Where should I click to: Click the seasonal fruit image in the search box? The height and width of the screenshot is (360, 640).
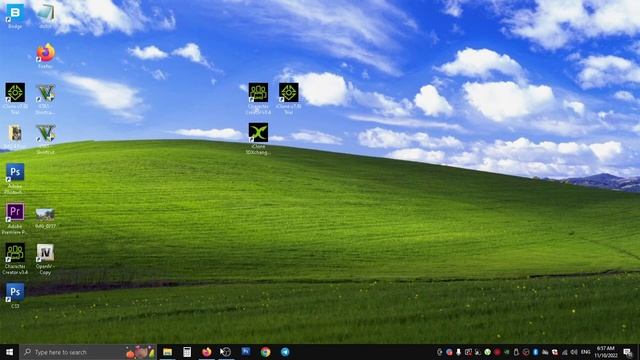pyautogui.click(x=140, y=352)
